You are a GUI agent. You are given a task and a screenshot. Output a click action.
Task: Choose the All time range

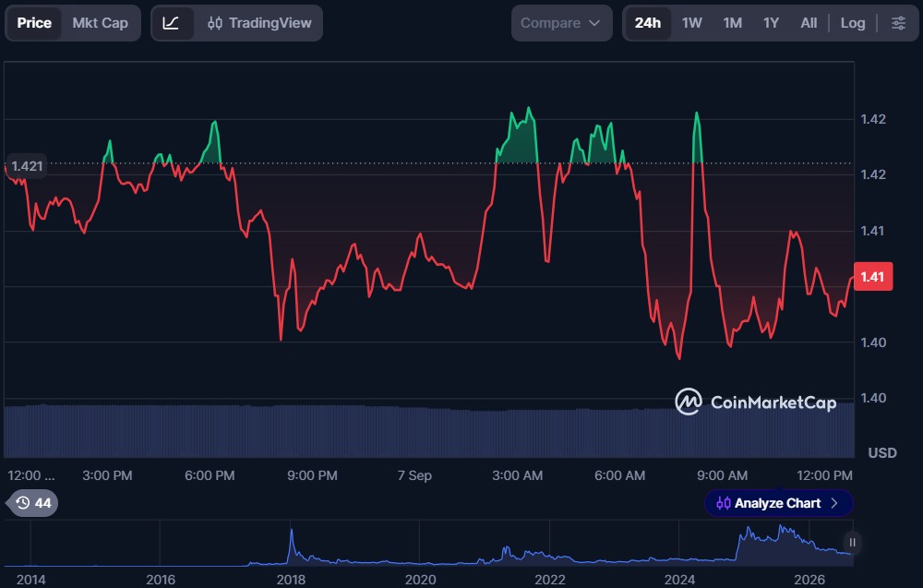809,23
